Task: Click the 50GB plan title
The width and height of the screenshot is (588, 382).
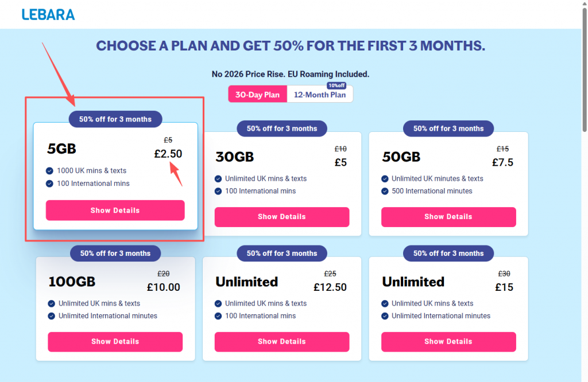Action: point(401,157)
